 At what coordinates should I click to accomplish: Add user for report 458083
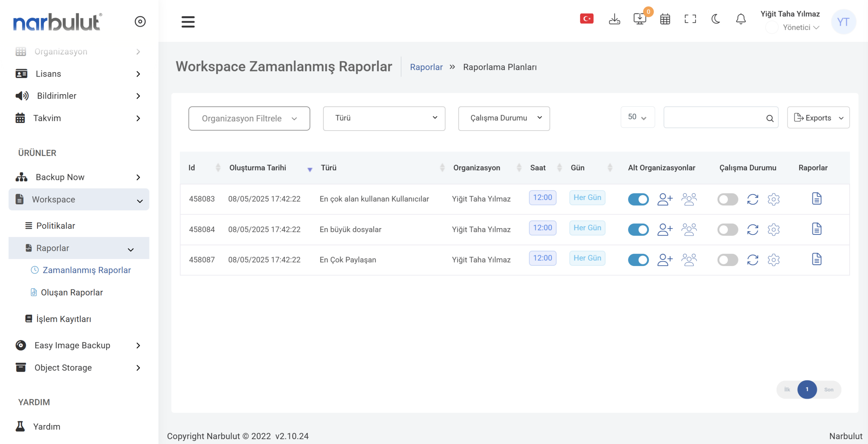[665, 199]
